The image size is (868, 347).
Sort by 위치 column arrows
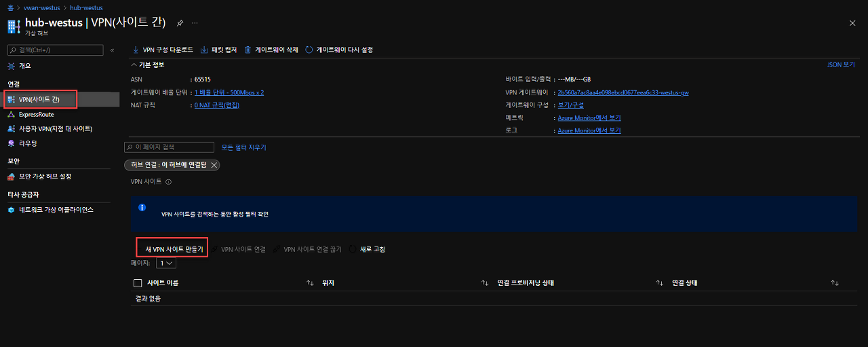(x=485, y=282)
